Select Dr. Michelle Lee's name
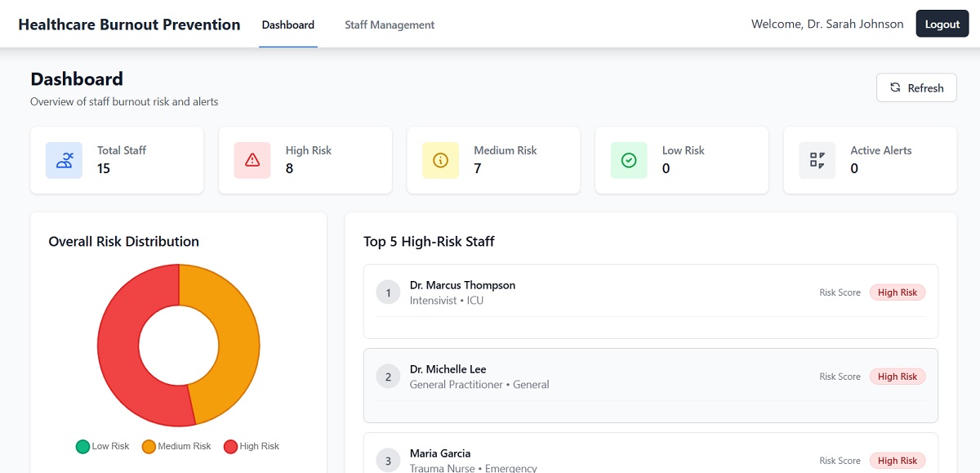 448,369
